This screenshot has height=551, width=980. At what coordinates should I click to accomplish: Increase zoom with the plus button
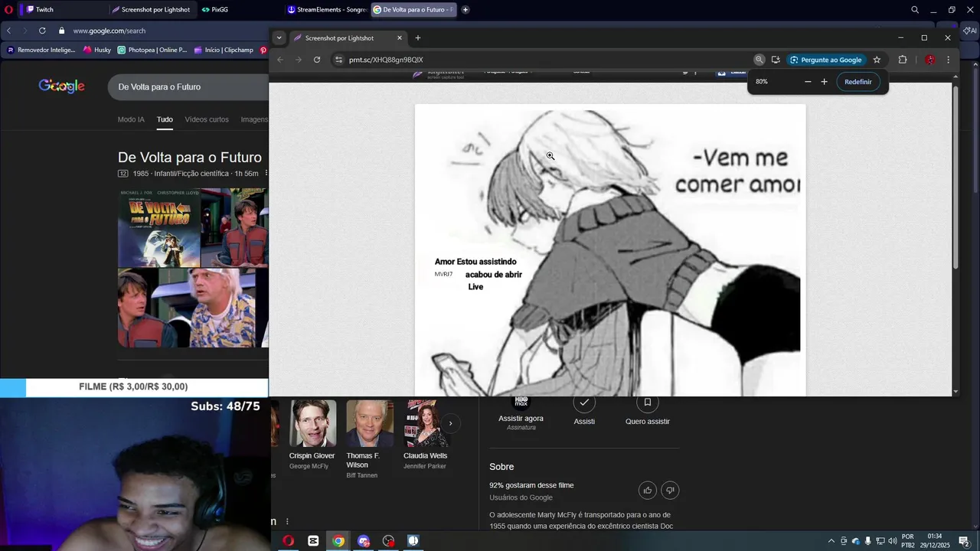825,82
